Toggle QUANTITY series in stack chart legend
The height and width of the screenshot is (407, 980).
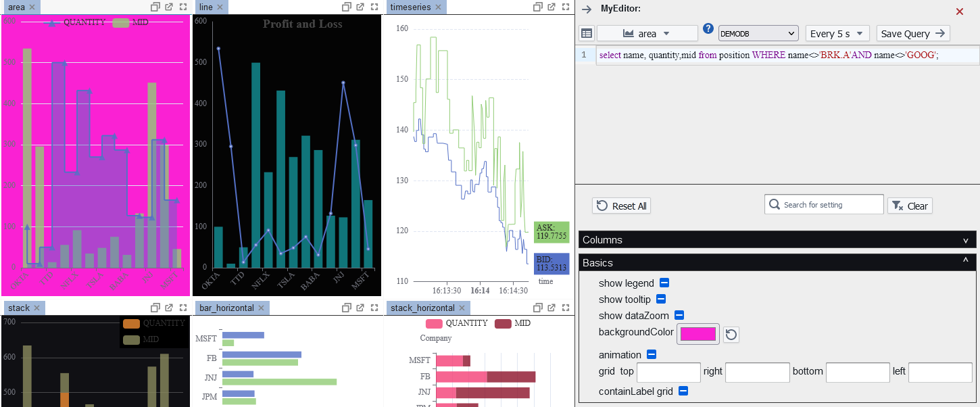pyautogui.click(x=153, y=323)
